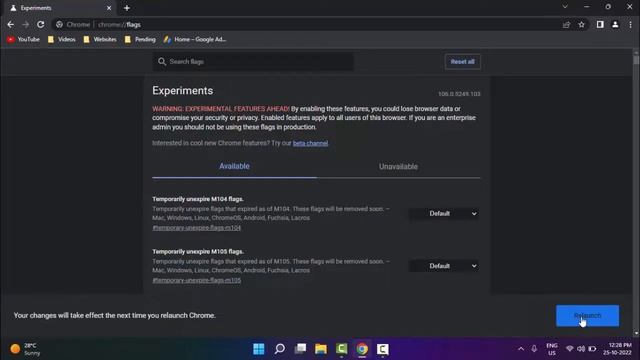Open the #temporary-unexpire-flags-m104 link

197,228
